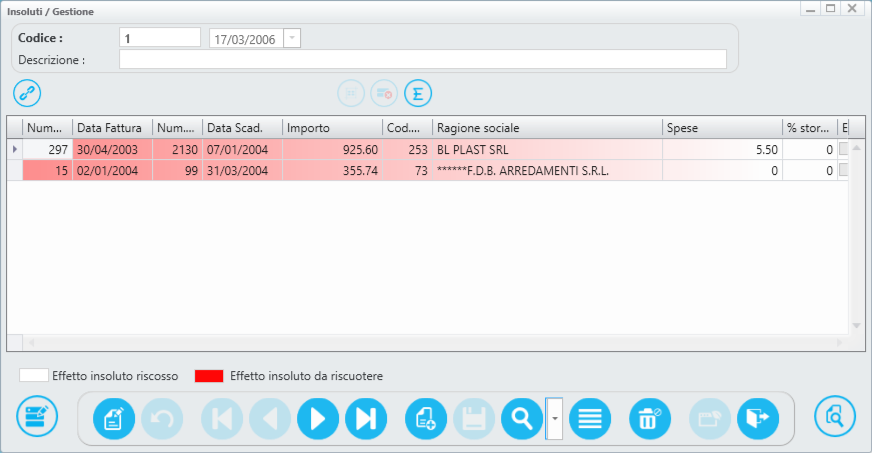Sort by the Importo column header

[332, 128]
